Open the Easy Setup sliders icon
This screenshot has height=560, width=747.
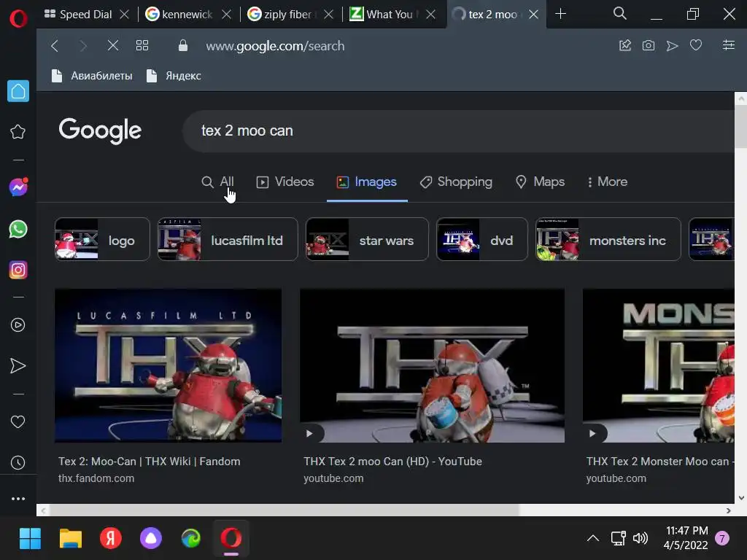[x=729, y=45]
